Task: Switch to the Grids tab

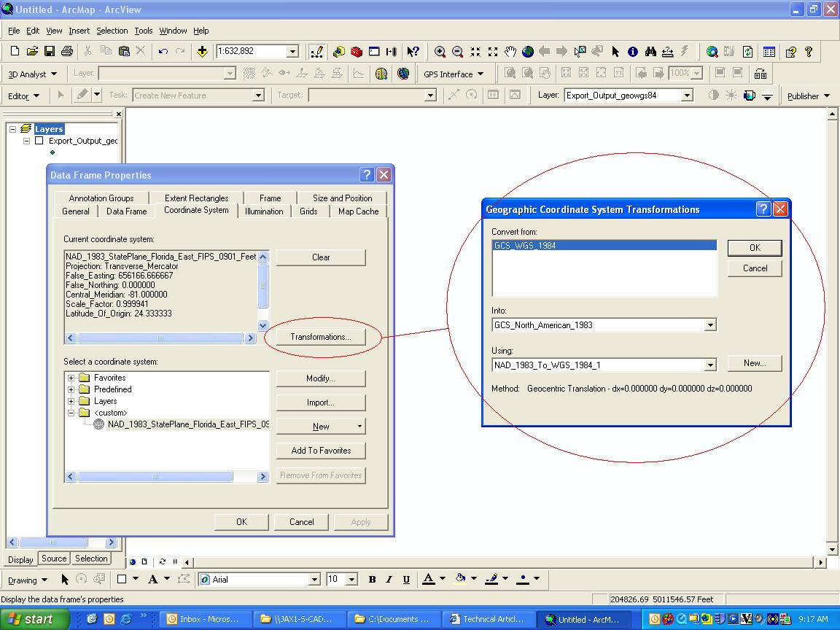Action: [x=308, y=211]
